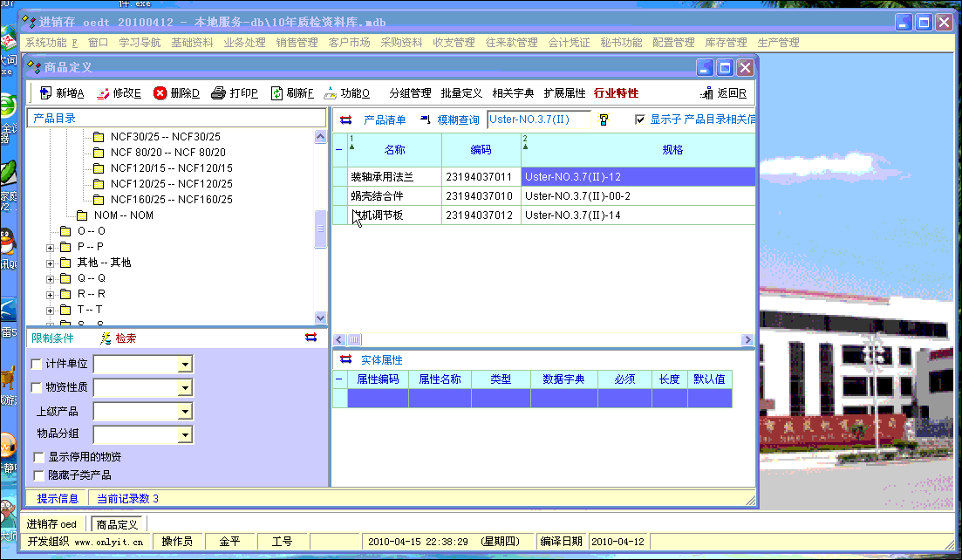Screen dimensions: 962x560
Task: Toggle the 显示停用的物资 checkbox
Action: coord(38,457)
